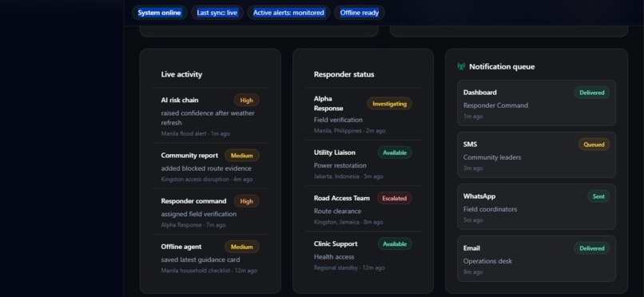Click the Live activity heading
This screenshot has width=644, height=297.
point(181,74)
